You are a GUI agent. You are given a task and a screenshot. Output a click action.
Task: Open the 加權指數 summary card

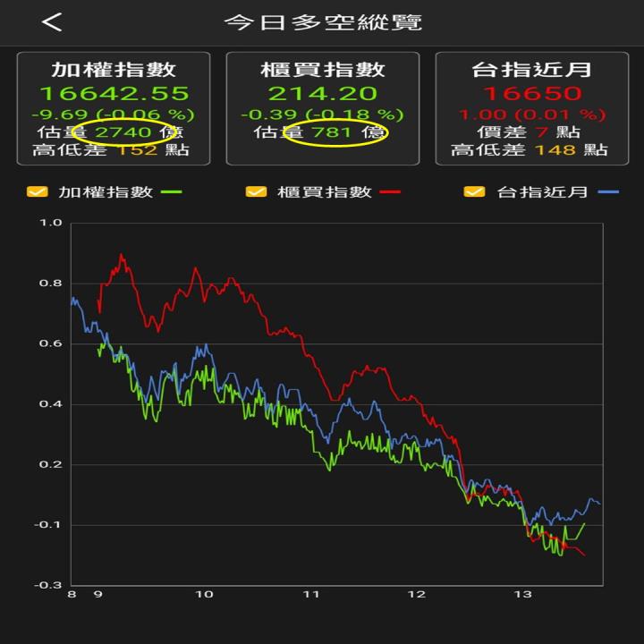click(114, 108)
